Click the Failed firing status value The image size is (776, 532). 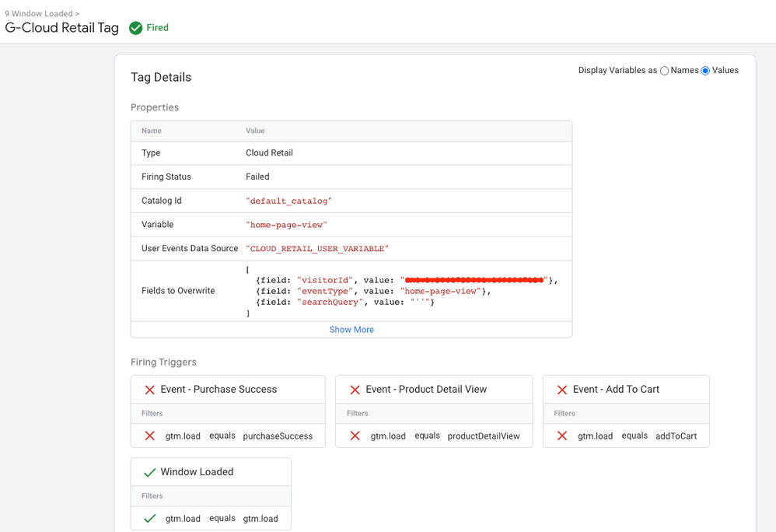click(x=257, y=177)
